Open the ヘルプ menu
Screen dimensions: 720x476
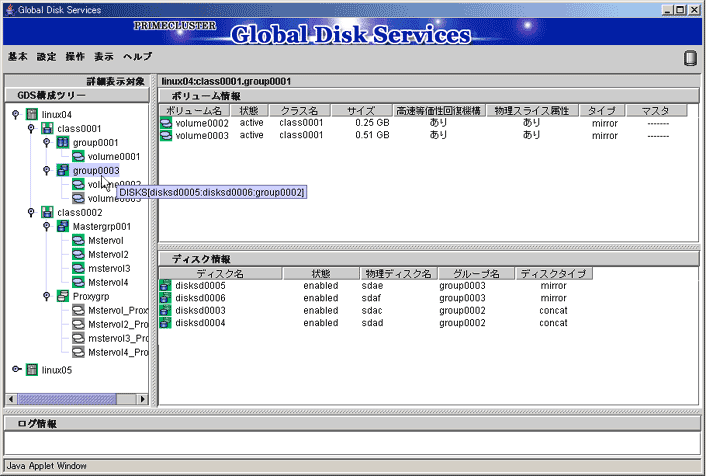point(138,56)
